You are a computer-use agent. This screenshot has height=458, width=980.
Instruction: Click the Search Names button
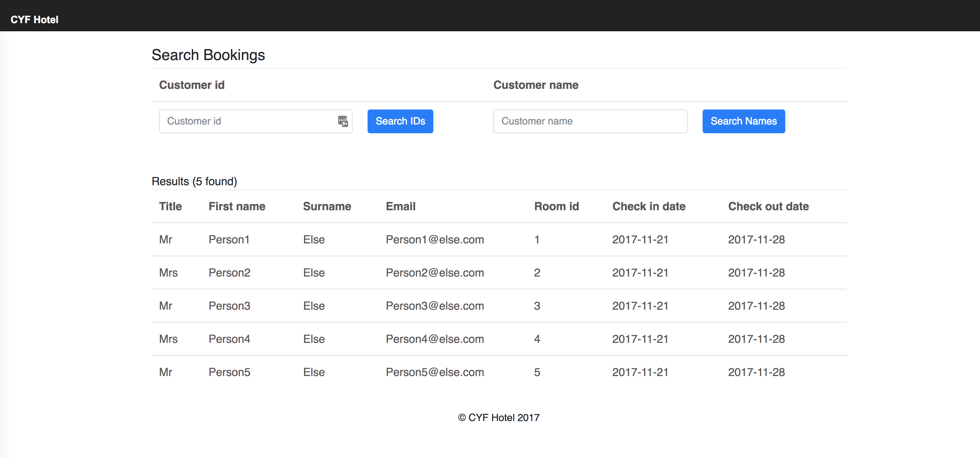coord(743,121)
